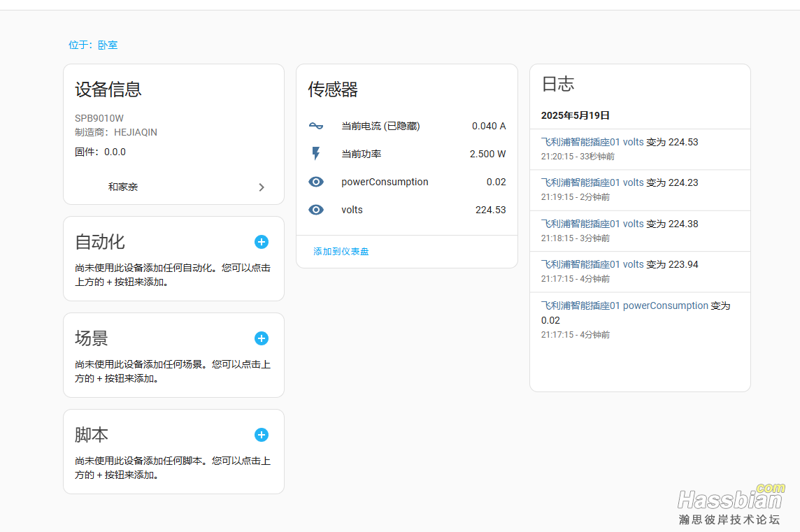Screen dimensions: 800x532
Task: Add a new script with plus button
Action: coord(262,435)
